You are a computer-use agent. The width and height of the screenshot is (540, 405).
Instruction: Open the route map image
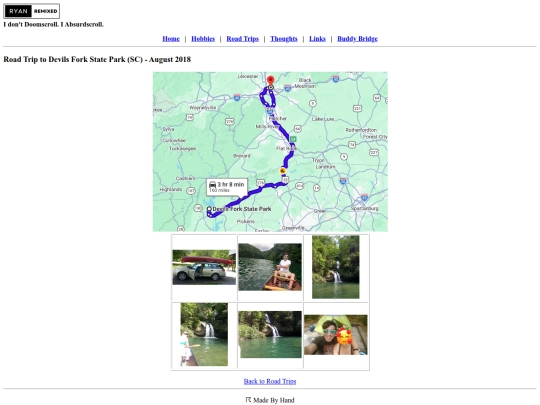270,152
